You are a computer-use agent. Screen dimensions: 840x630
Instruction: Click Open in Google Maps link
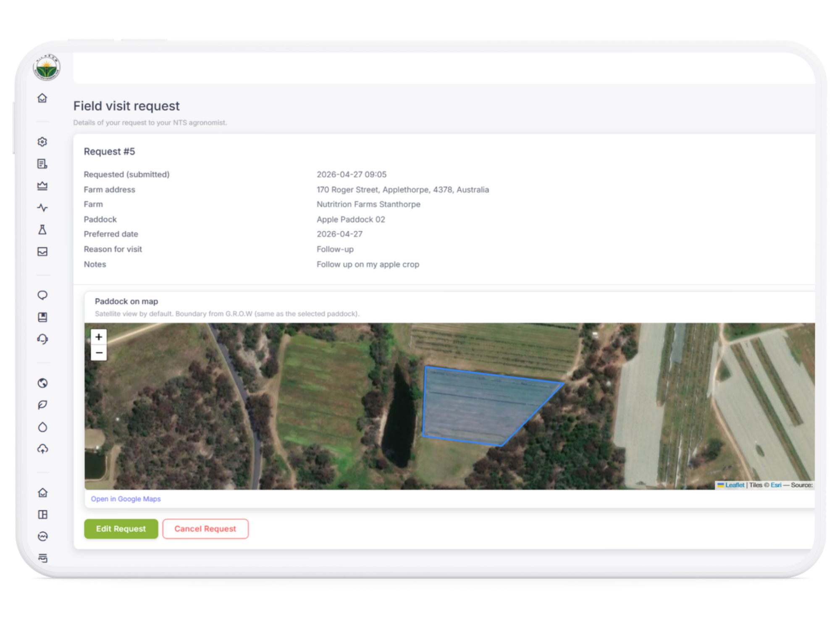pos(126,499)
